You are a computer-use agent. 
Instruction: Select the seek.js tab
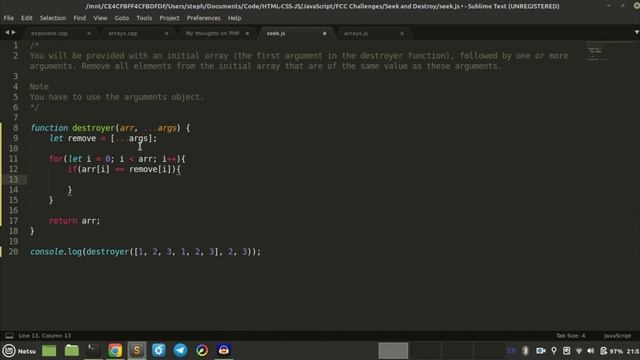point(276,33)
